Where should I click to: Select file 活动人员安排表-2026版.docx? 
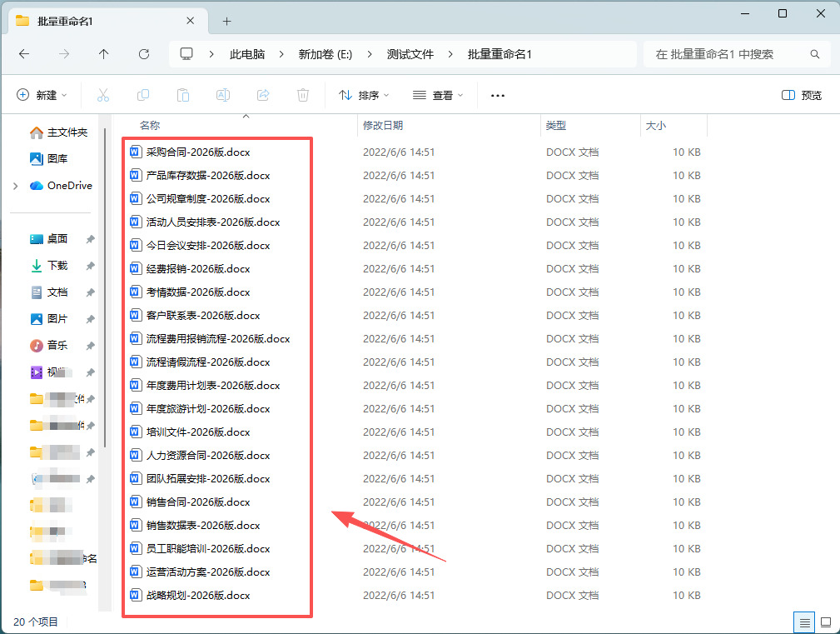[x=212, y=222]
